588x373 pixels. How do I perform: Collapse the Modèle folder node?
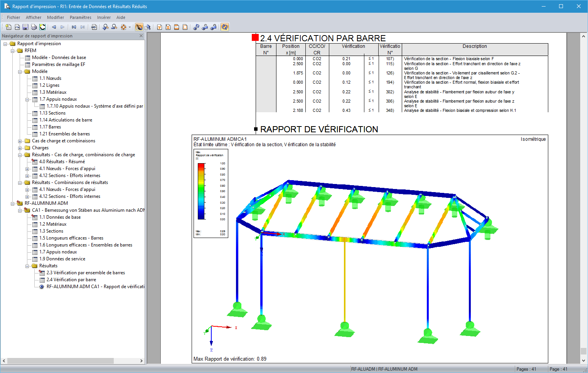(x=20, y=71)
